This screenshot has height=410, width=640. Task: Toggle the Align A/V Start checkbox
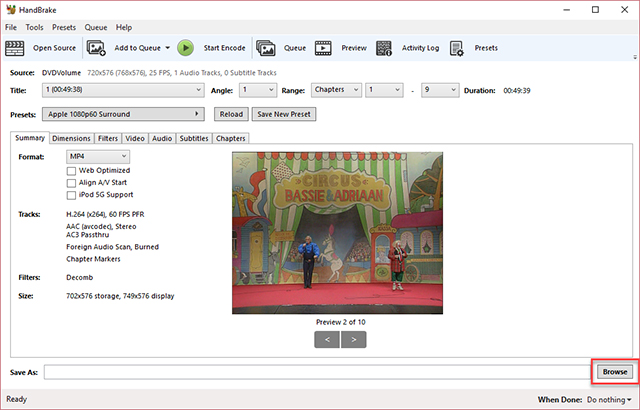coord(71,183)
